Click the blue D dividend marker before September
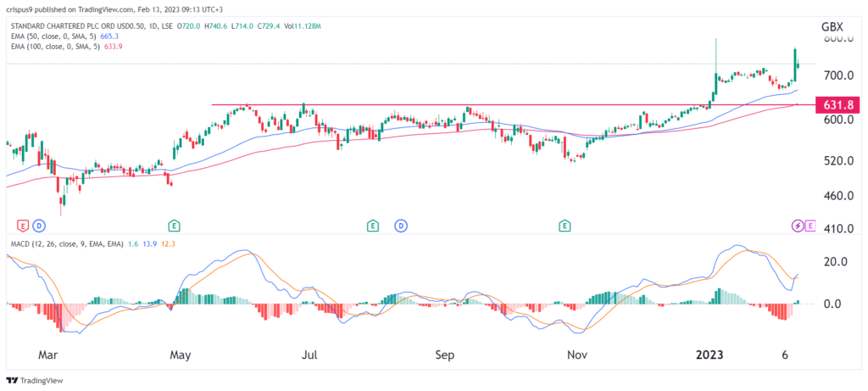This screenshot has width=868, height=391. click(x=400, y=226)
